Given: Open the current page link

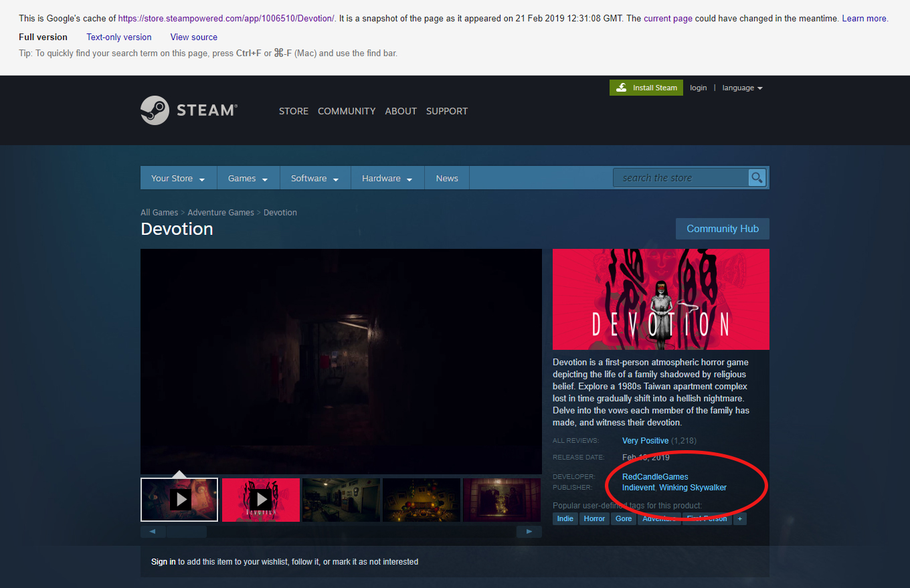Looking at the screenshot, I should coord(668,19).
